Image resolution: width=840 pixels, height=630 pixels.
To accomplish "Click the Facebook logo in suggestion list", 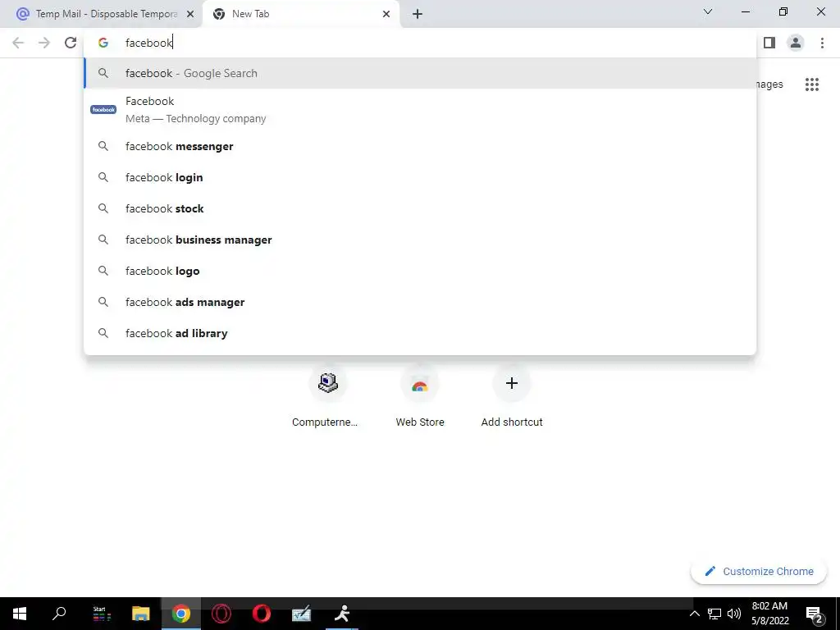I will click(x=103, y=109).
